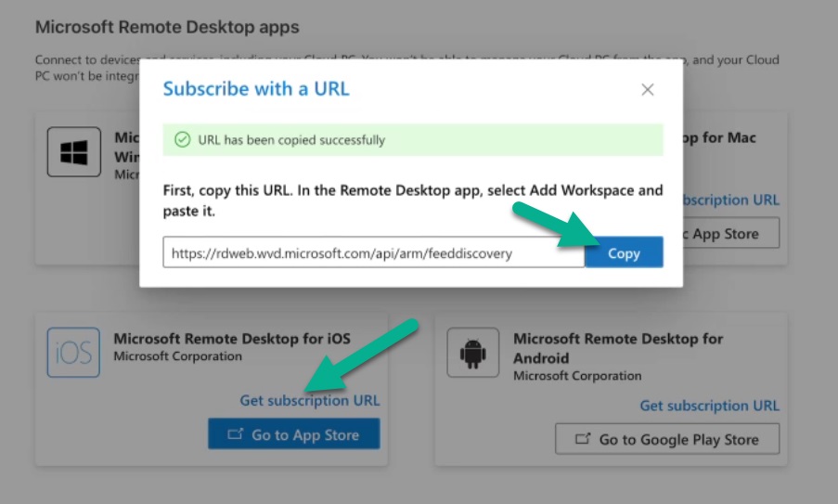This screenshot has height=504, width=838.
Task: Click the Microsoft Remote Desktop for Android title
Action: click(618, 348)
